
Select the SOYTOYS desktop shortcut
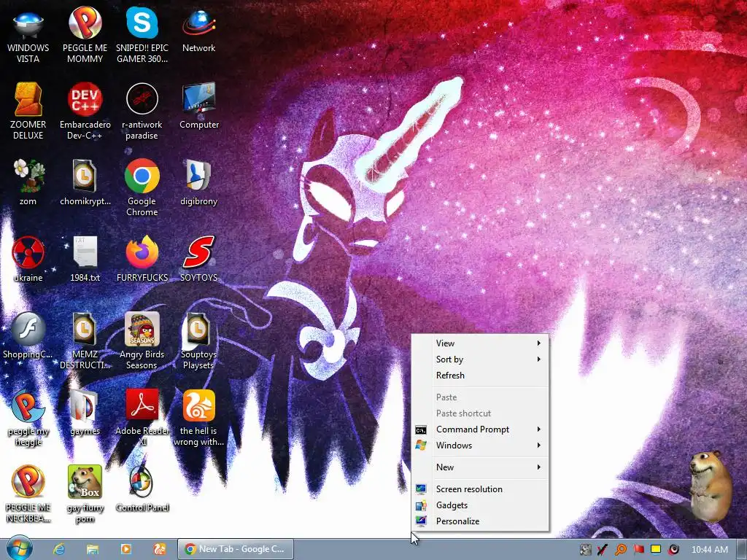click(x=198, y=260)
